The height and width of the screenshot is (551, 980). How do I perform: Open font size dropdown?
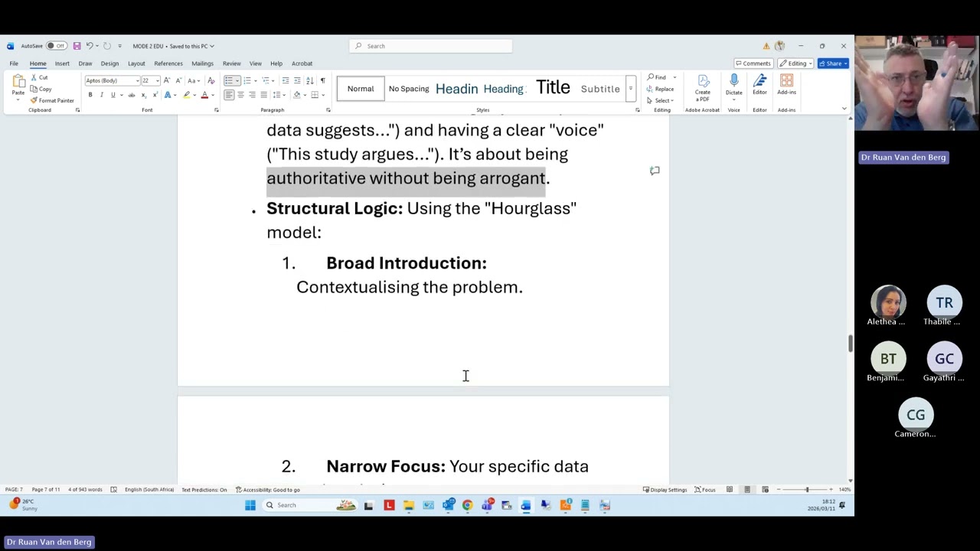[158, 80]
